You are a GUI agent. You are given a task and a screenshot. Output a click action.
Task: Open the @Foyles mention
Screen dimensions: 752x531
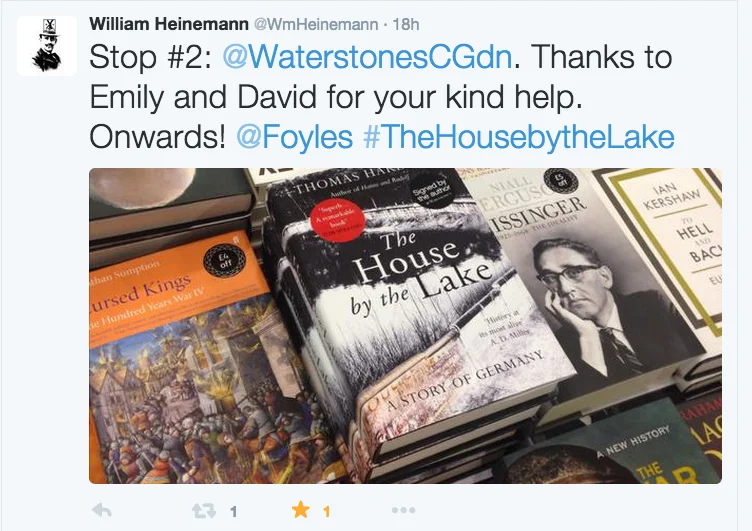click(x=294, y=137)
